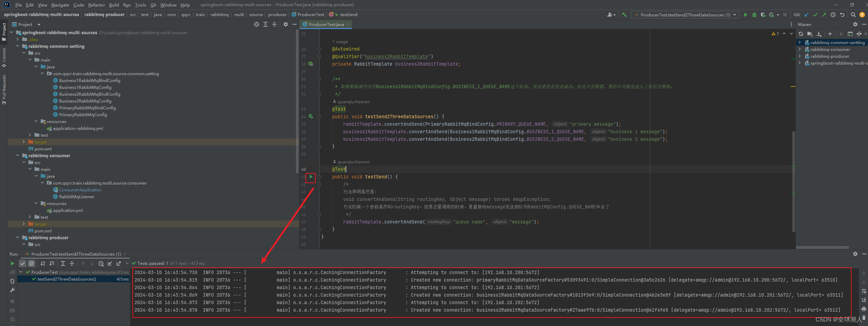Expand all in Project panel toolbar
This screenshot has width=868, height=326.
[265, 24]
